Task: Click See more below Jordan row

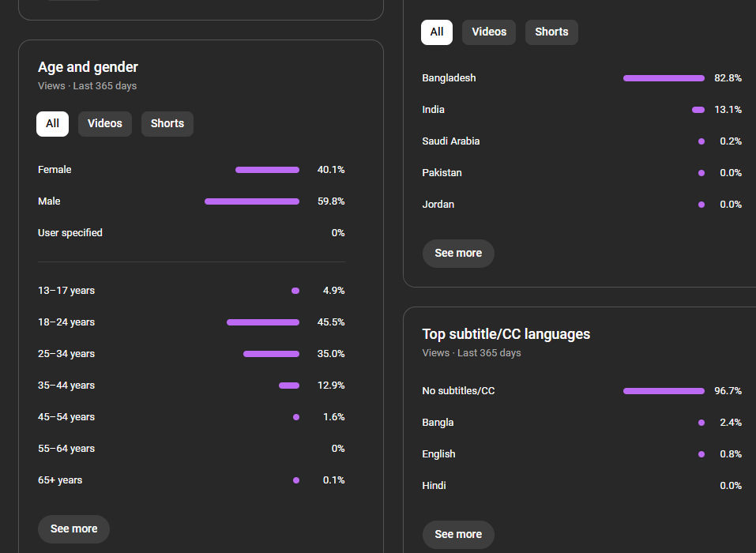Action: click(458, 253)
